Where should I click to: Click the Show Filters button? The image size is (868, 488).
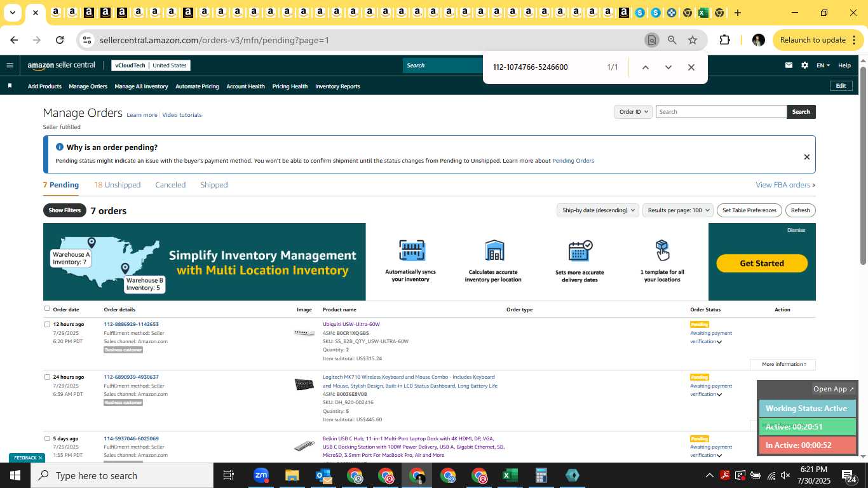65,210
